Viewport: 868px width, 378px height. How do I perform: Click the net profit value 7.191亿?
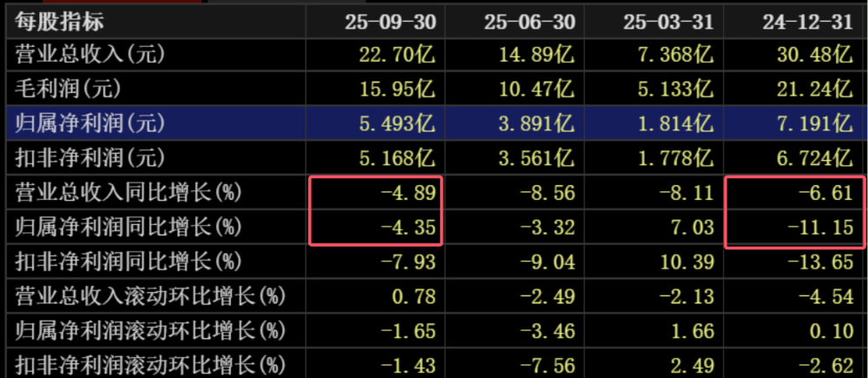(x=814, y=123)
